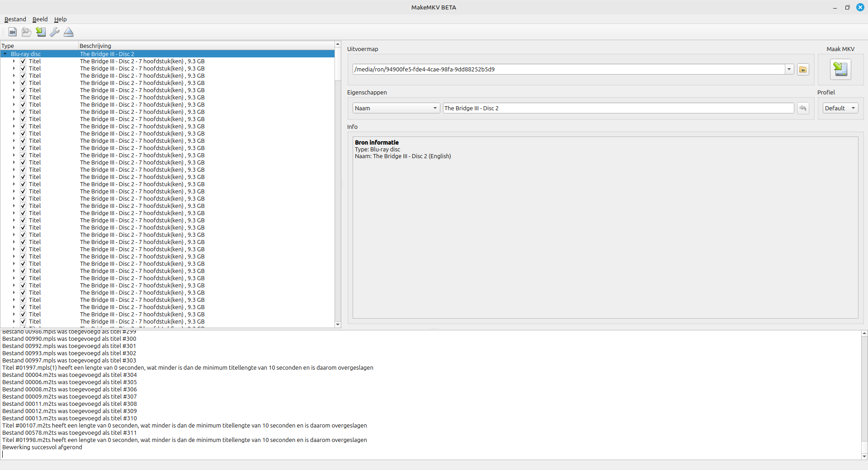Screen dimensions: 868x470
Task: Click the Titel #00107.m2ts skipped log line
Action: point(184,426)
